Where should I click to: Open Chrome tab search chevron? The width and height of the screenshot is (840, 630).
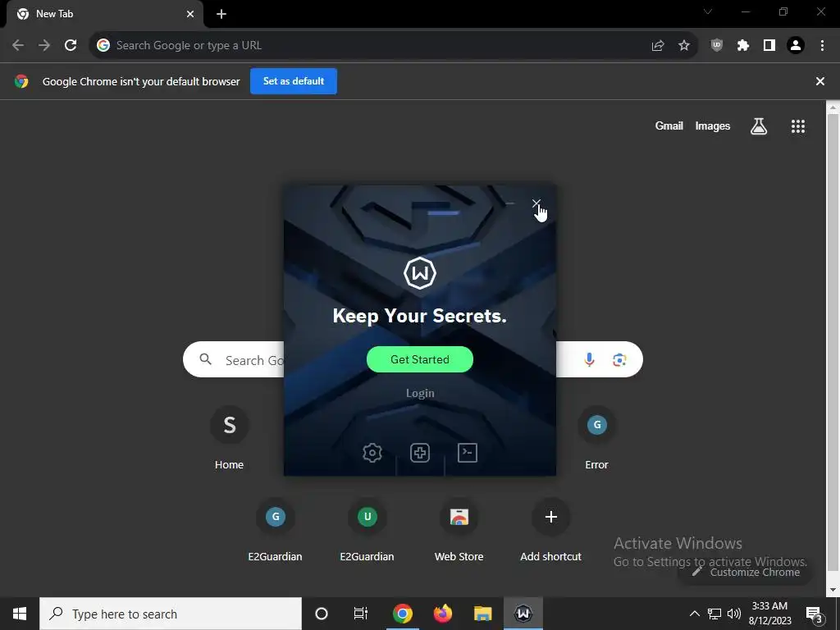click(x=708, y=11)
